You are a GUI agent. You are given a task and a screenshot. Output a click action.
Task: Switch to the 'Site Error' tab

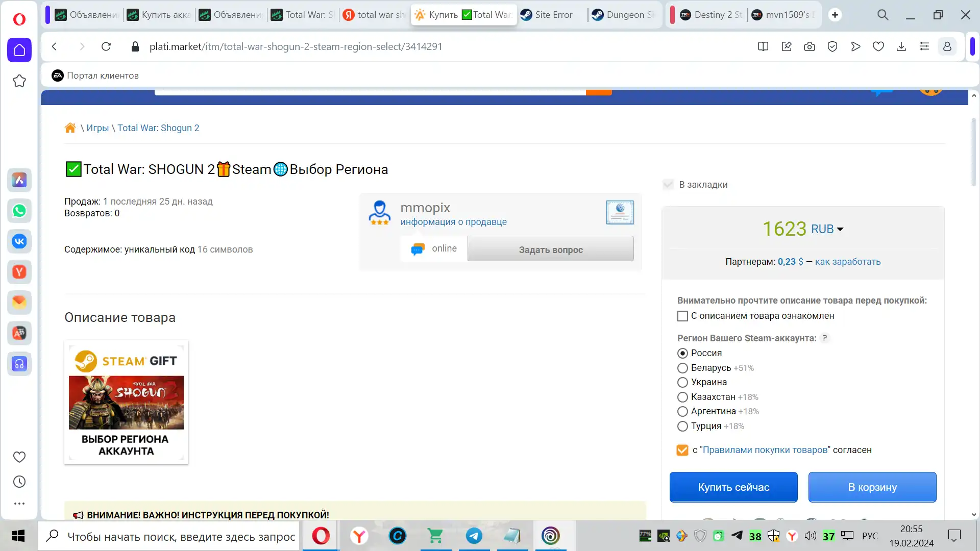pos(553,15)
